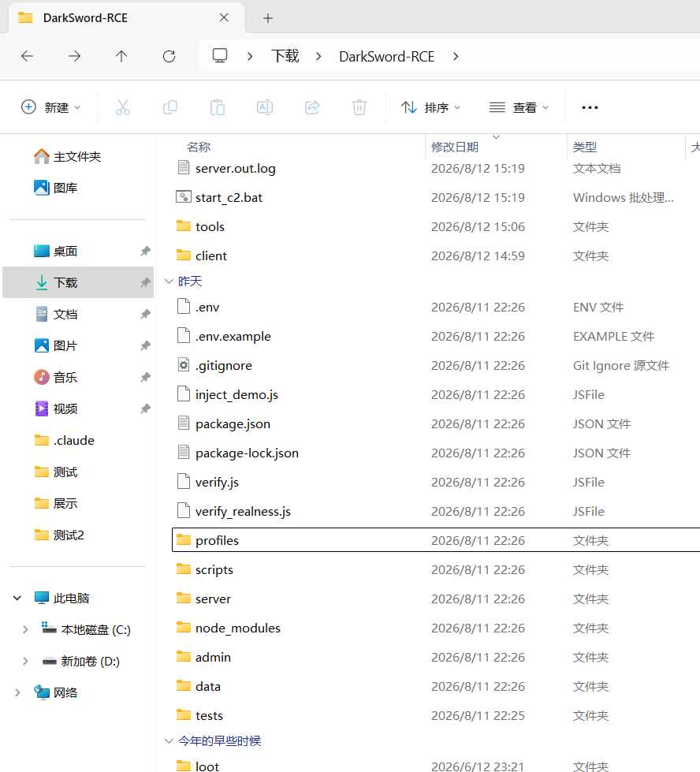This screenshot has width=700, height=772.
Task: Sort by 修改日期 column header
Action: pos(454,147)
